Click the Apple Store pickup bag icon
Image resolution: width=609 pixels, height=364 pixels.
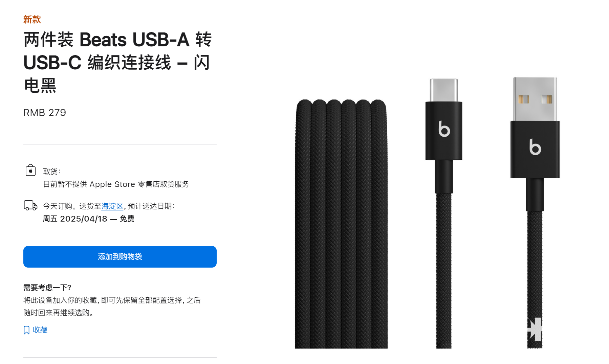click(x=30, y=170)
